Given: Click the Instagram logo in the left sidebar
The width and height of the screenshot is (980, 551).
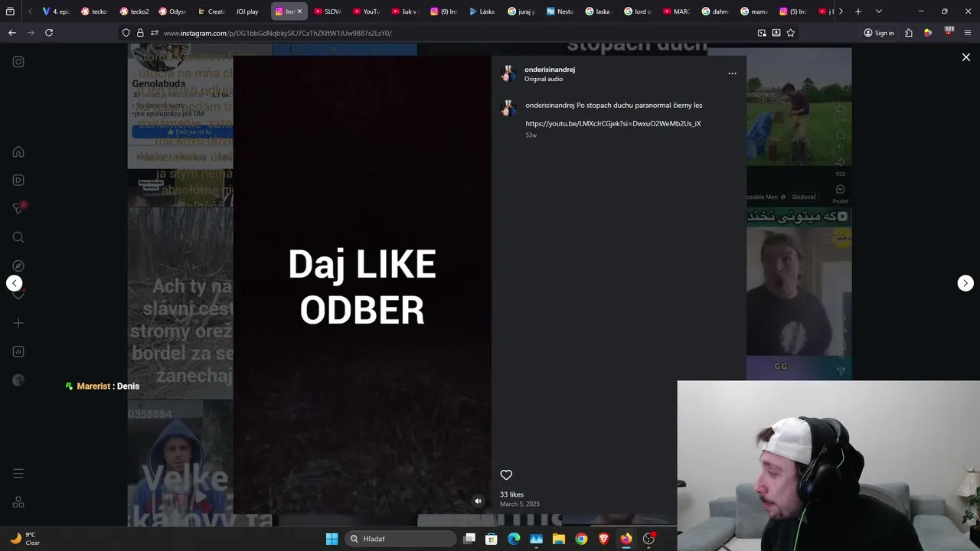Looking at the screenshot, I should point(18,62).
